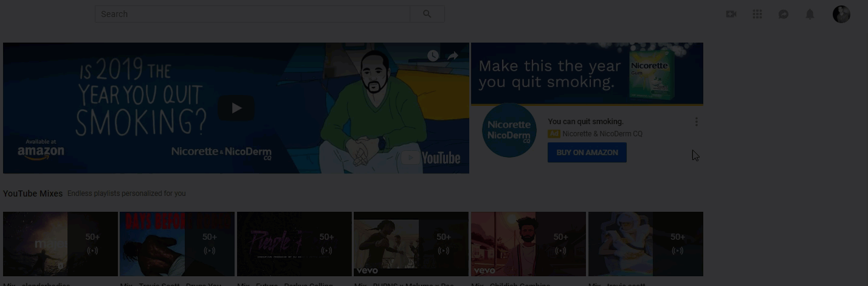
Task: Play the Nicorette ad video
Action: 236,108
